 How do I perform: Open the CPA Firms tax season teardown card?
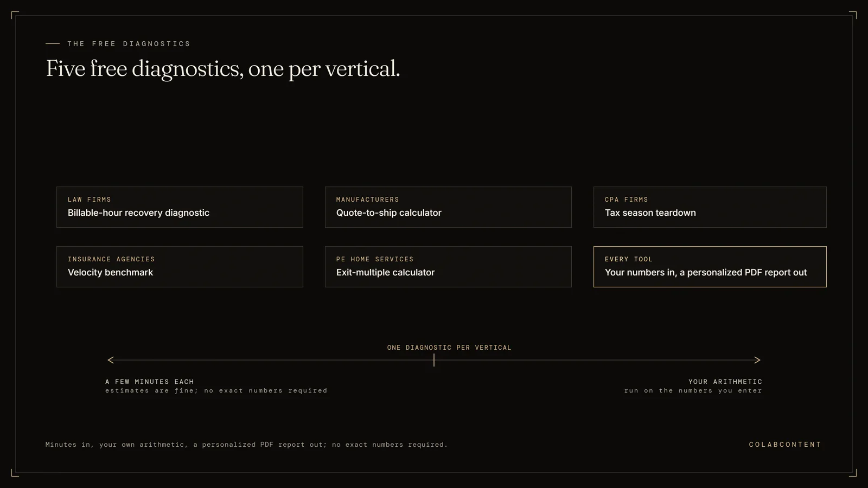pos(710,207)
